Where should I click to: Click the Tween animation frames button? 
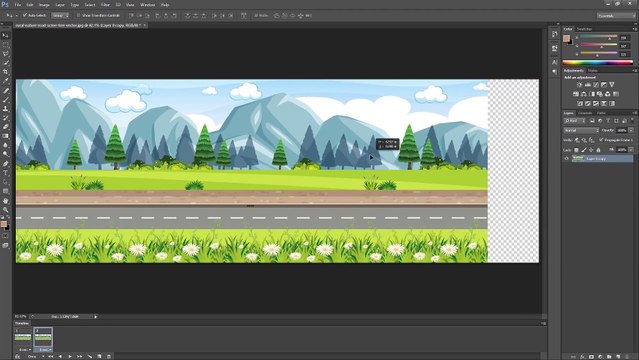(90, 356)
